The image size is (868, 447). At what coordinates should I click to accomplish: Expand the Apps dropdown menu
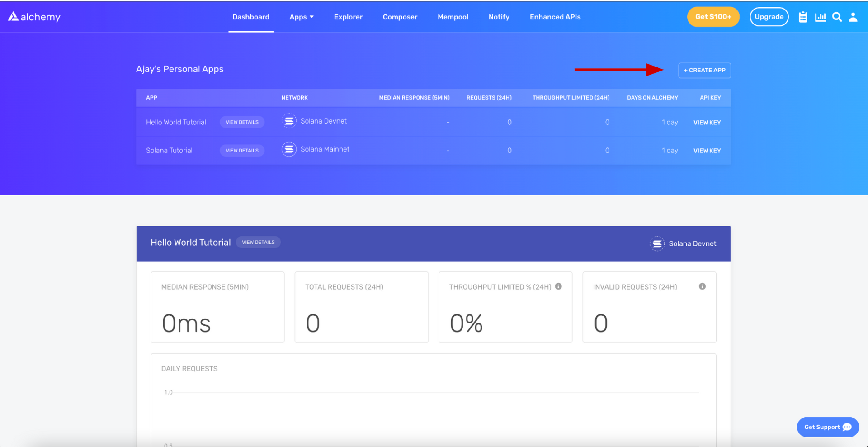coord(302,17)
